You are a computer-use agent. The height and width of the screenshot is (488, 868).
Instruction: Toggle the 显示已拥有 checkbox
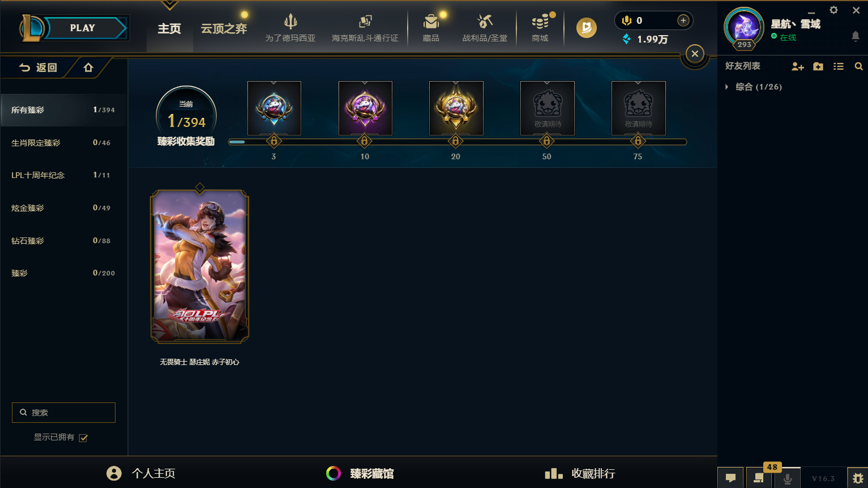[83, 438]
